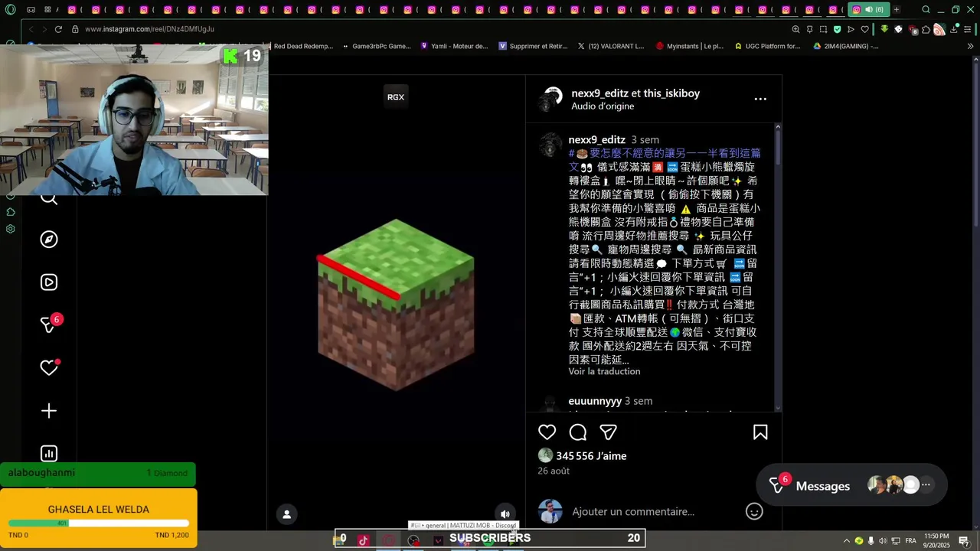Click nexx9_editz username above caption

[597, 140]
